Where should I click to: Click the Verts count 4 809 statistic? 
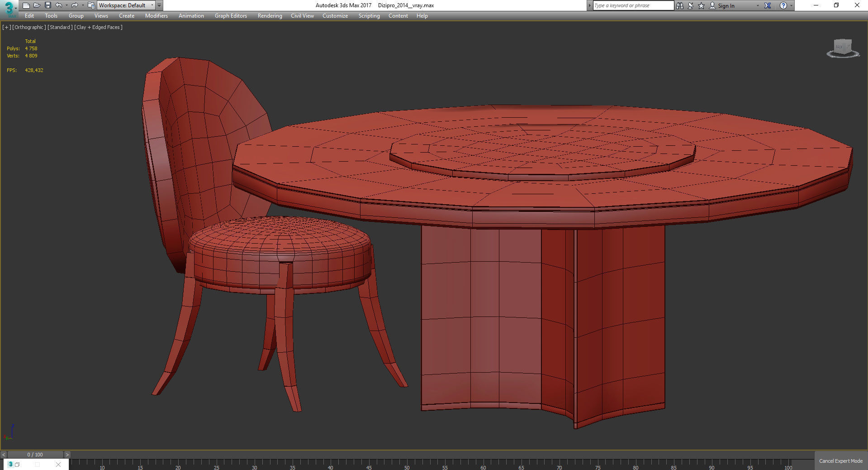(x=31, y=56)
